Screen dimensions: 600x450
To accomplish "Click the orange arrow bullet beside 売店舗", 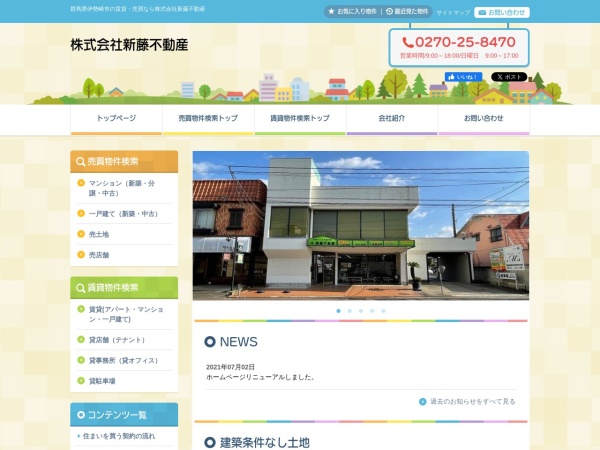I will pyautogui.click(x=81, y=254).
